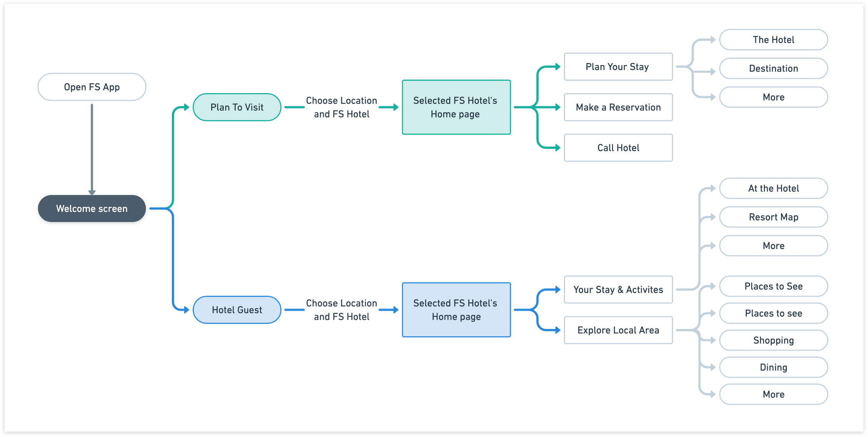Select the Your Stay & Activites box
Viewport: 868px width, 437px height.
tap(618, 290)
